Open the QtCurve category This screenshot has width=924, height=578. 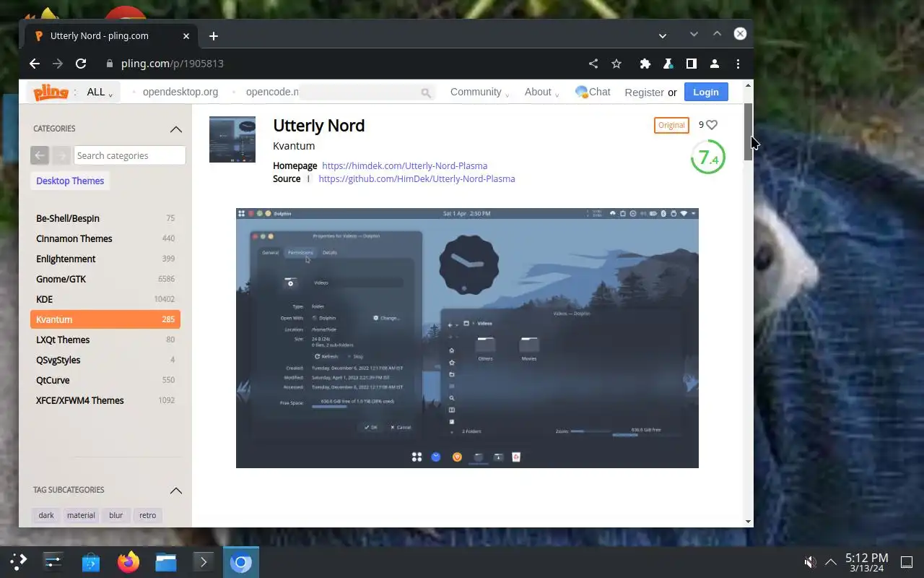tap(105, 380)
